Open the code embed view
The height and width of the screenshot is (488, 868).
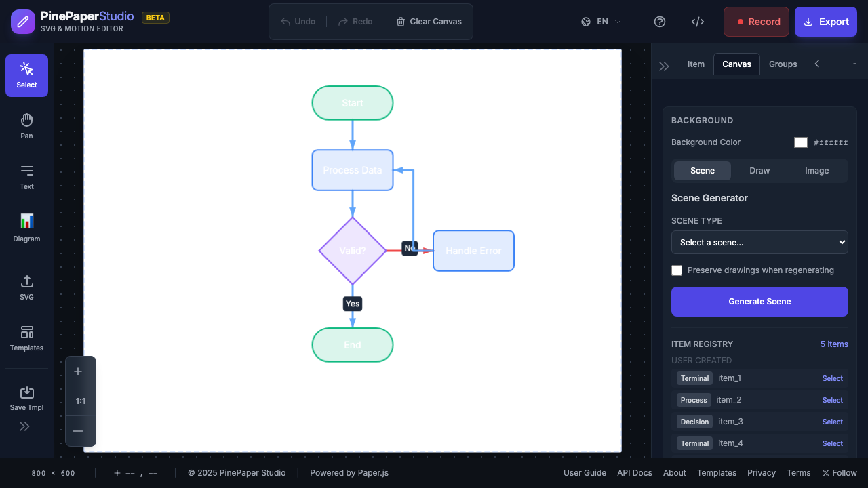(698, 21)
